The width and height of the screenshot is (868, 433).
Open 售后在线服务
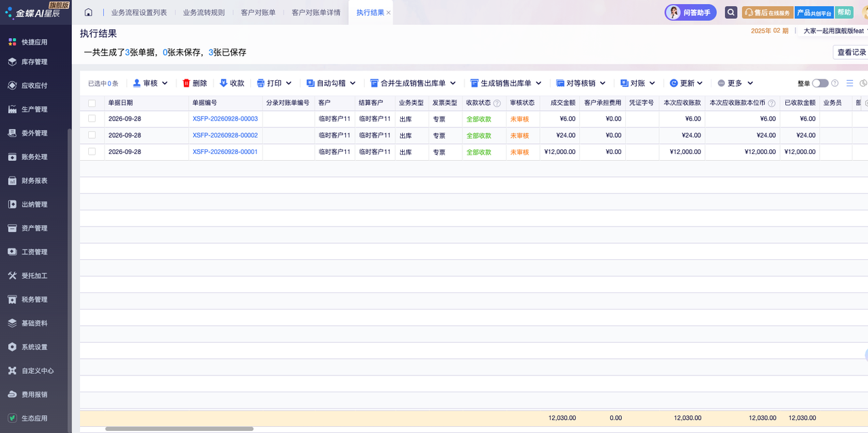click(x=767, y=12)
